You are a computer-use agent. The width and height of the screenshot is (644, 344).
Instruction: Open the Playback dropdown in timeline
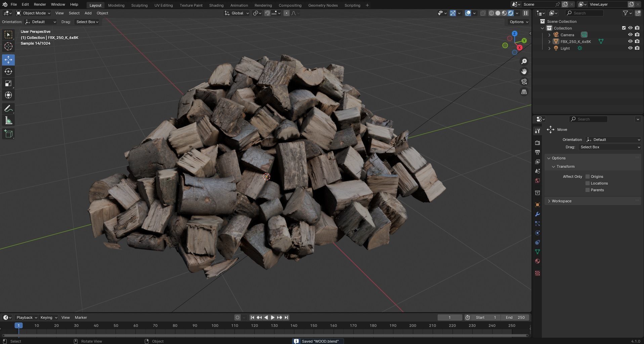27,317
